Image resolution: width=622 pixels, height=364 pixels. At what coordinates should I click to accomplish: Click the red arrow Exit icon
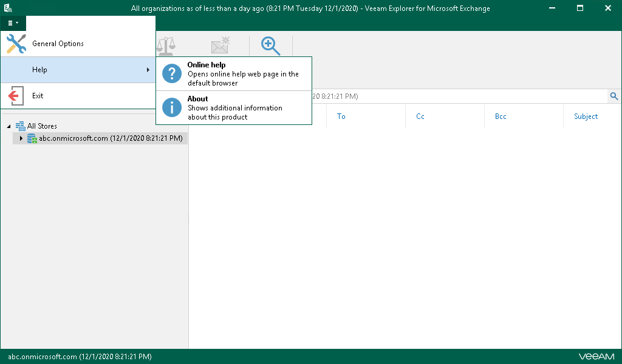(x=15, y=96)
